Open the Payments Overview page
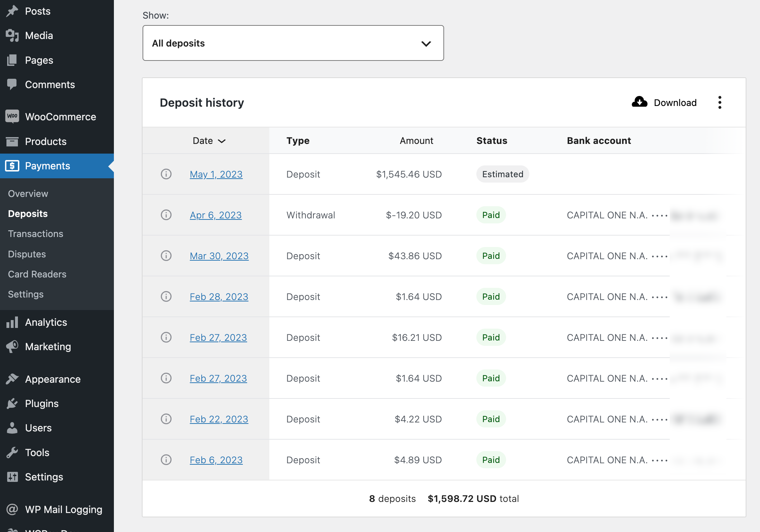The image size is (760, 532). click(28, 194)
